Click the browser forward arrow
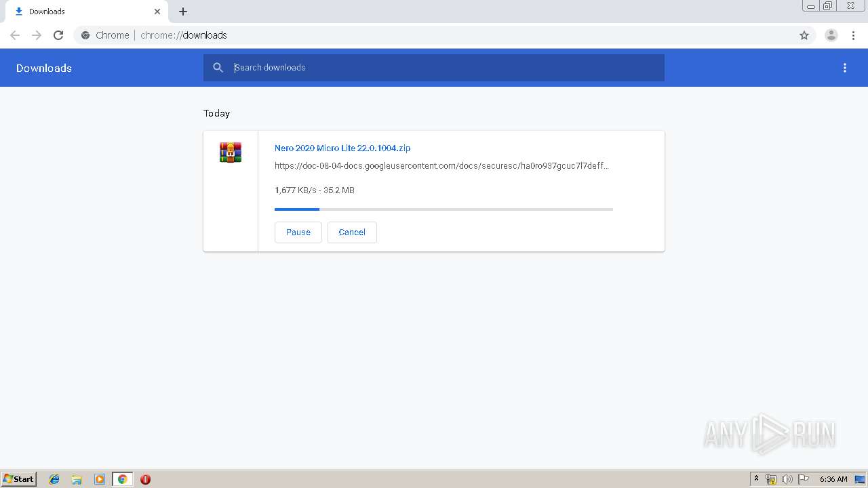The height and width of the screenshot is (488, 868). 37,35
